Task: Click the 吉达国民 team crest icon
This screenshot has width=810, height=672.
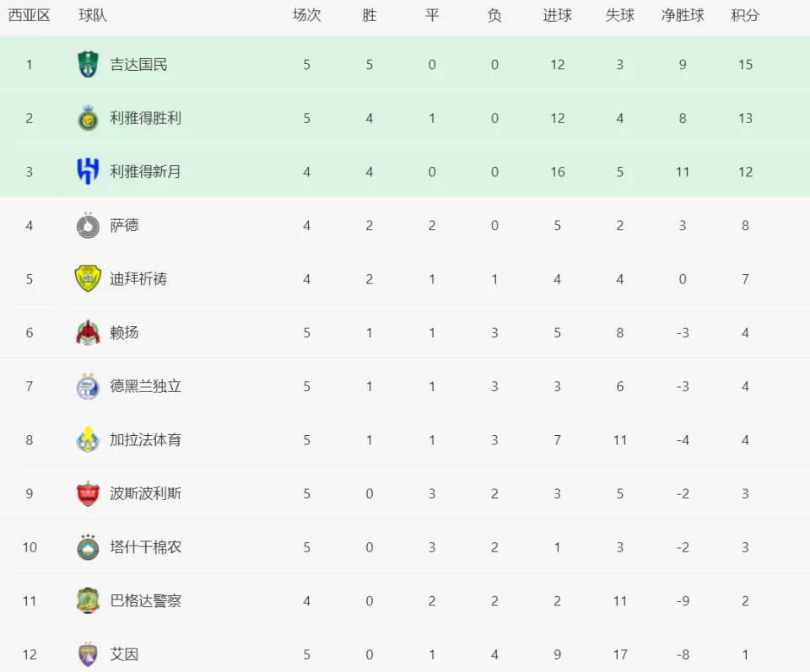Action: coord(88,65)
